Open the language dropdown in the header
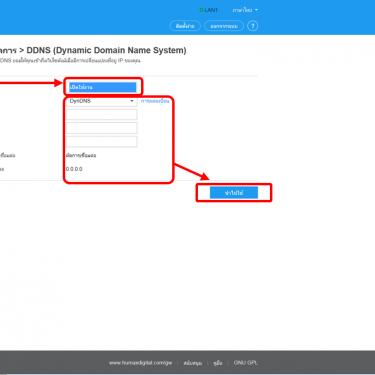The width and height of the screenshot is (375, 375). coord(245,10)
